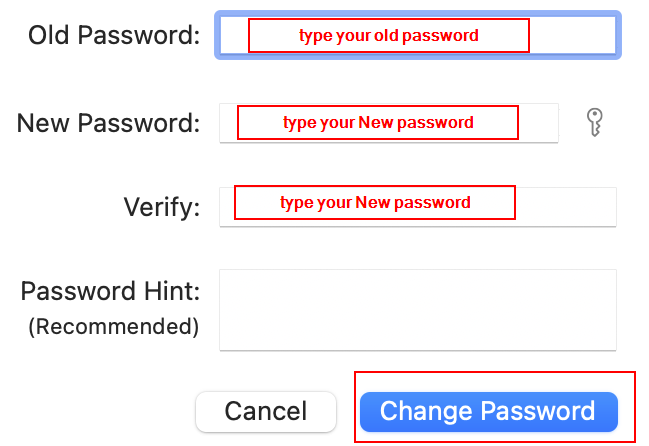Click the "Verify:" label

click(162, 208)
